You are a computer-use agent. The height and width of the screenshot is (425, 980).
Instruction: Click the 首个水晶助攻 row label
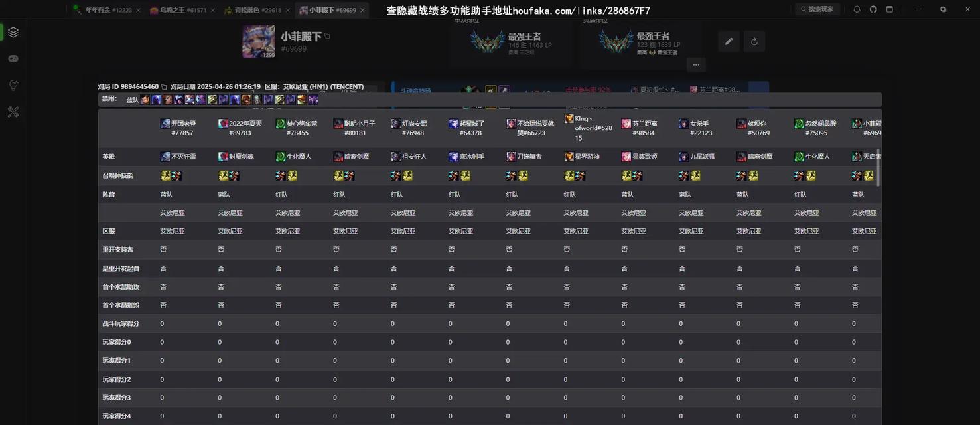(x=121, y=287)
